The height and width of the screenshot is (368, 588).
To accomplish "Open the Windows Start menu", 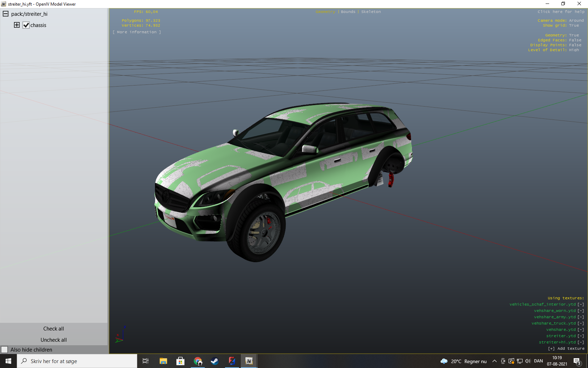I will point(8,361).
